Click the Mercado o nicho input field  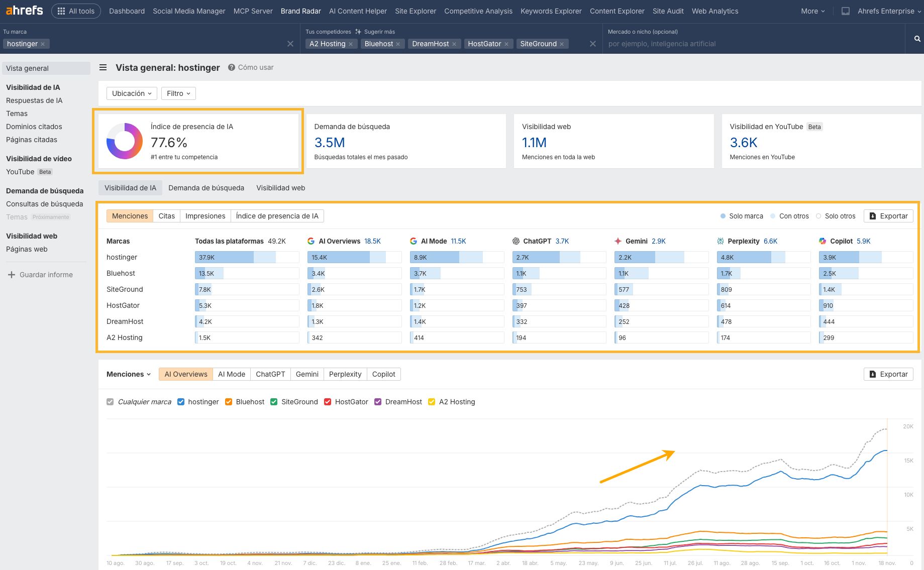[x=703, y=44]
